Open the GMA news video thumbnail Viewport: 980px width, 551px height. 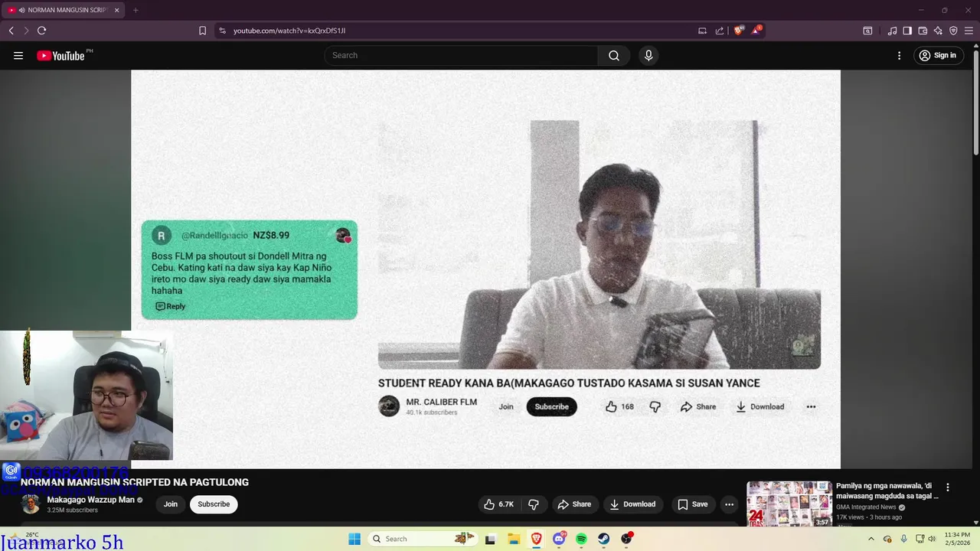pyautogui.click(x=789, y=504)
